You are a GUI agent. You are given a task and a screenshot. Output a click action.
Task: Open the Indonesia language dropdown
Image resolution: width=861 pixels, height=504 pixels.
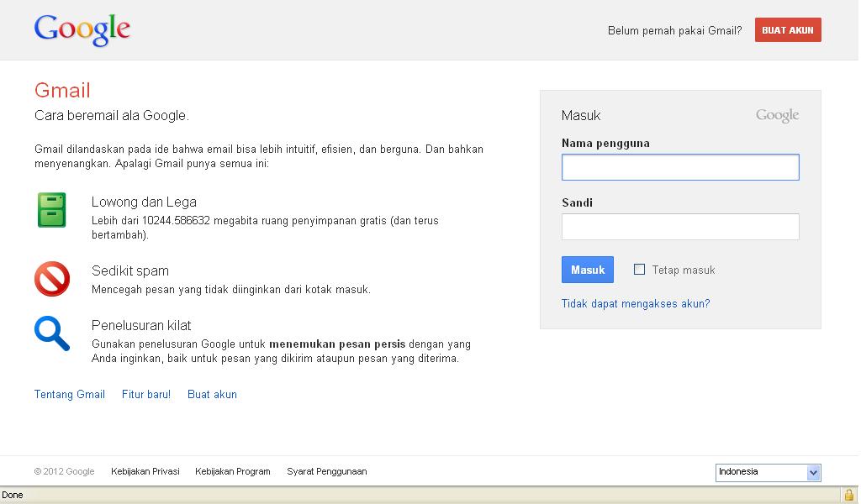click(x=767, y=472)
